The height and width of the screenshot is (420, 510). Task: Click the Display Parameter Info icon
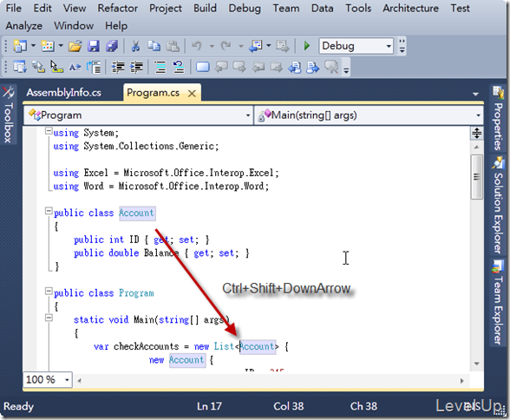(x=38, y=67)
